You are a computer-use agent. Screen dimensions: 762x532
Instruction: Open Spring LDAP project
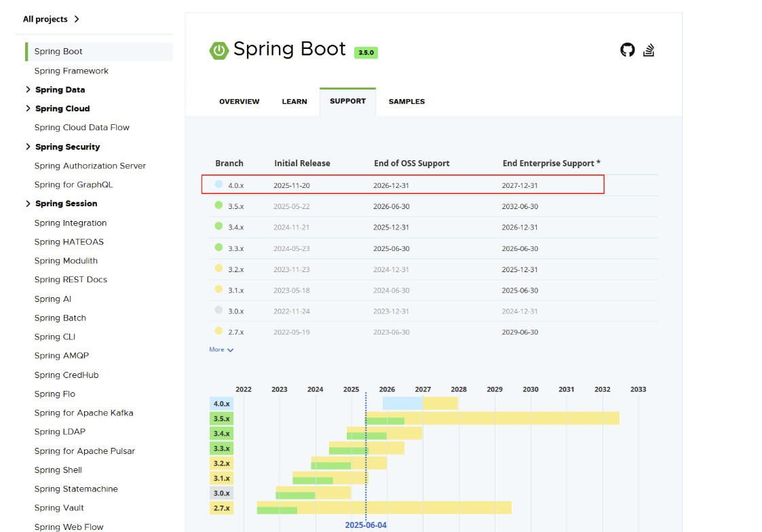point(60,432)
